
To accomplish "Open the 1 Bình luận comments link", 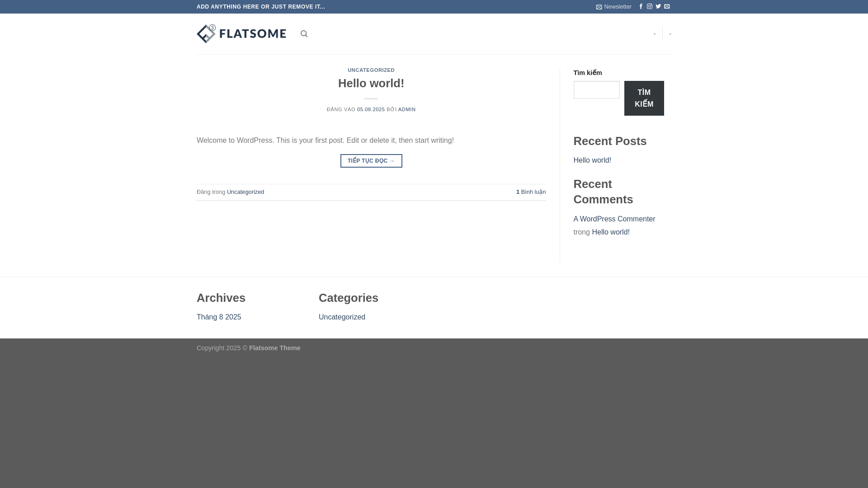I will [x=531, y=192].
